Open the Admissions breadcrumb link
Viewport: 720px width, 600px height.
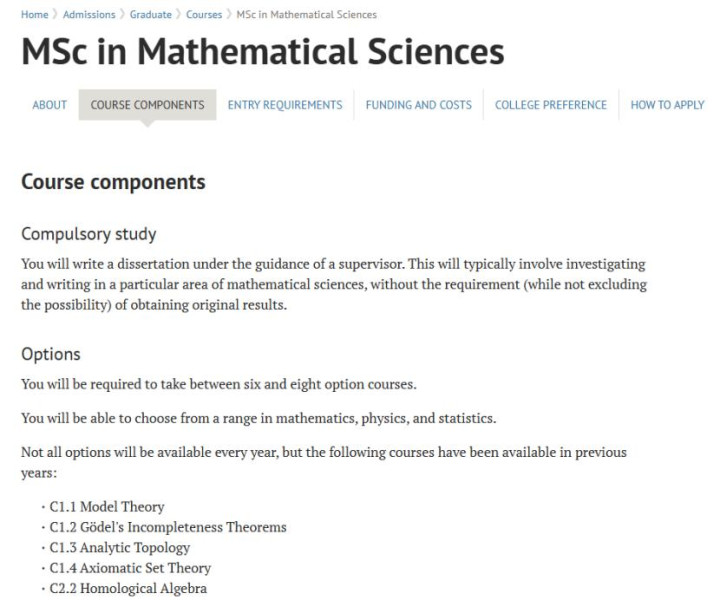tap(89, 15)
